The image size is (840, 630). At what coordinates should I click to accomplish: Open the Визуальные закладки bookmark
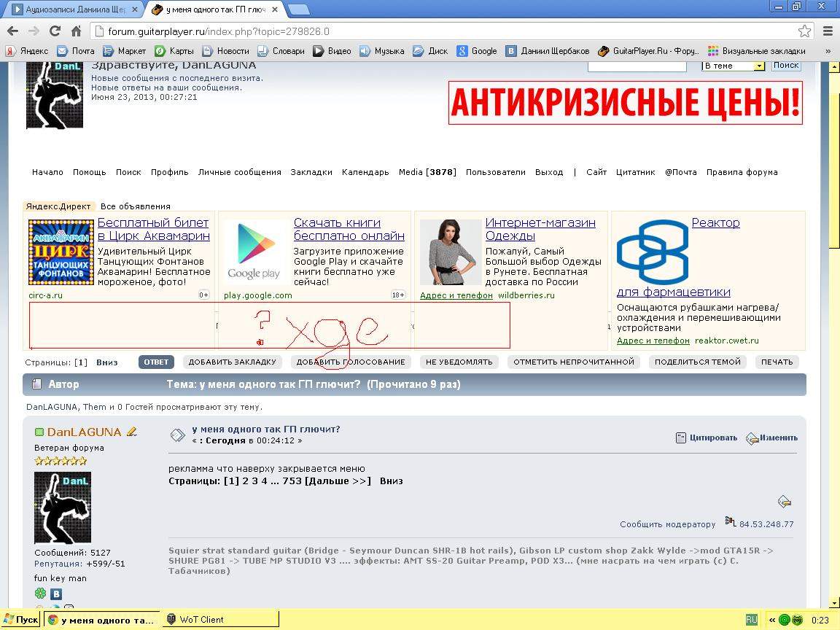click(x=756, y=51)
